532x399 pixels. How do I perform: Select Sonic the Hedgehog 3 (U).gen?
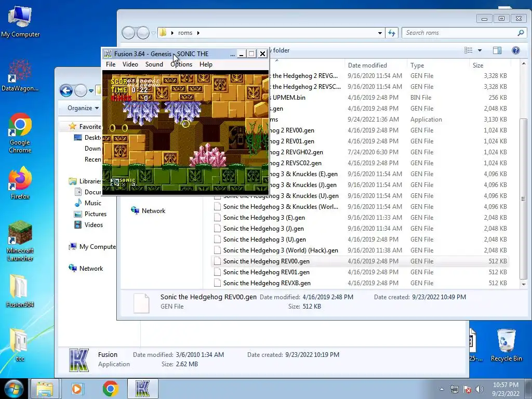[x=360, y=240]
